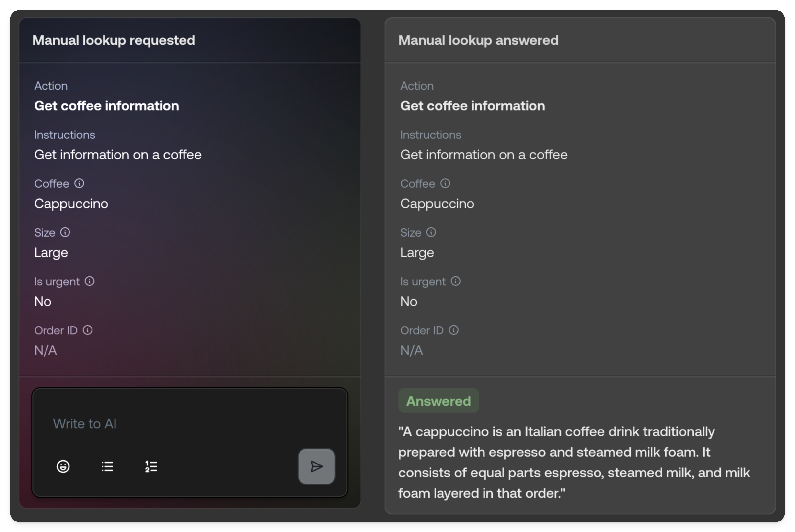View info tooltip for Order ID in requested panel
This screenshot has width=795, height=532.
click(88, 330)
